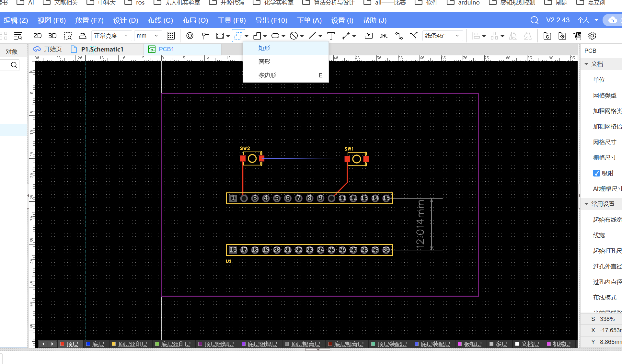The image size is (622, 364).
Task: Open the shopping cart order icon
Action: click(577, 36)
